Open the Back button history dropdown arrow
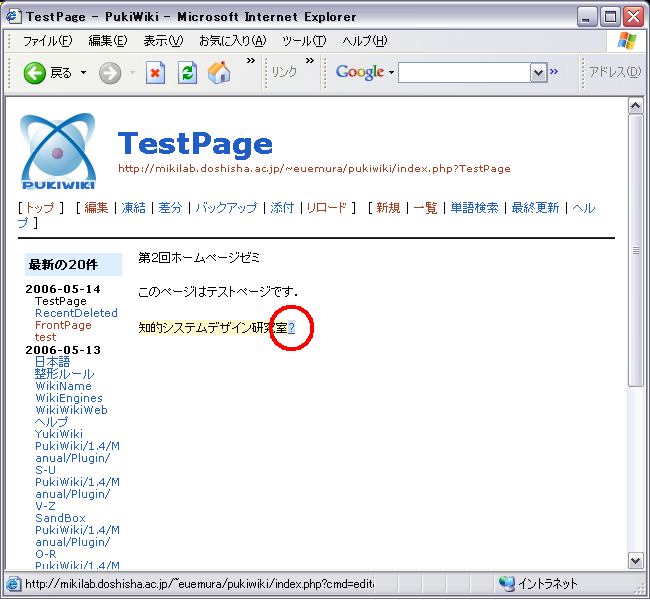Image resolution: width=650 pixels, height=600 pixels. pyautogui.click(x=83, y=73)
